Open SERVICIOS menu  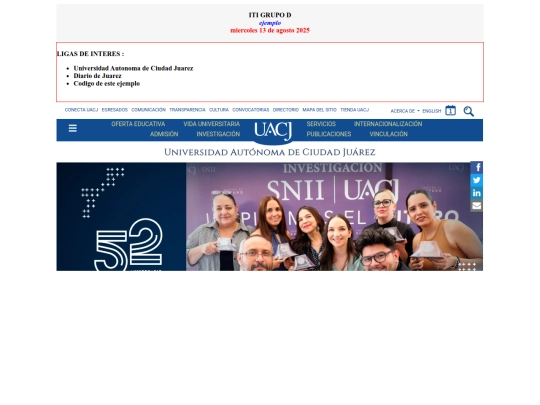(321, 124)
